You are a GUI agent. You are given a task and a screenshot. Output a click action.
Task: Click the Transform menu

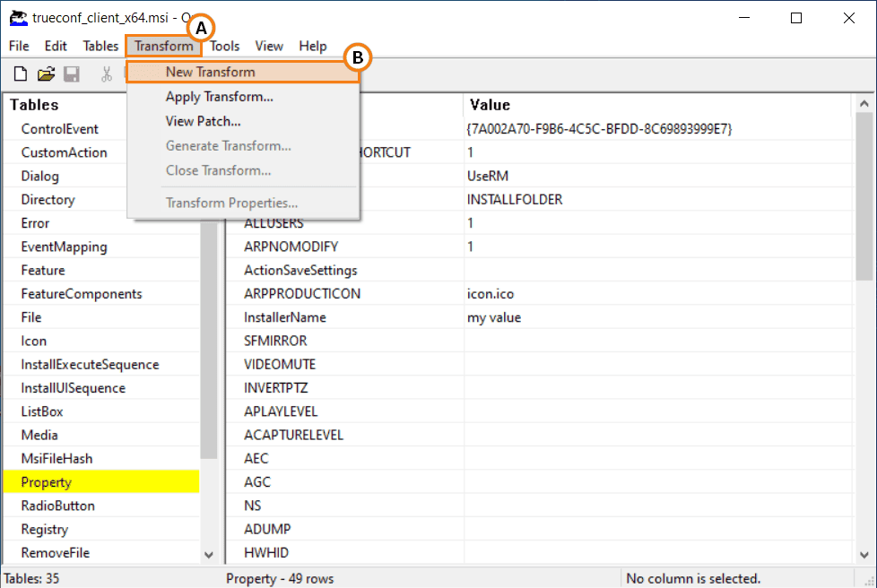click(x=163, y=46)
